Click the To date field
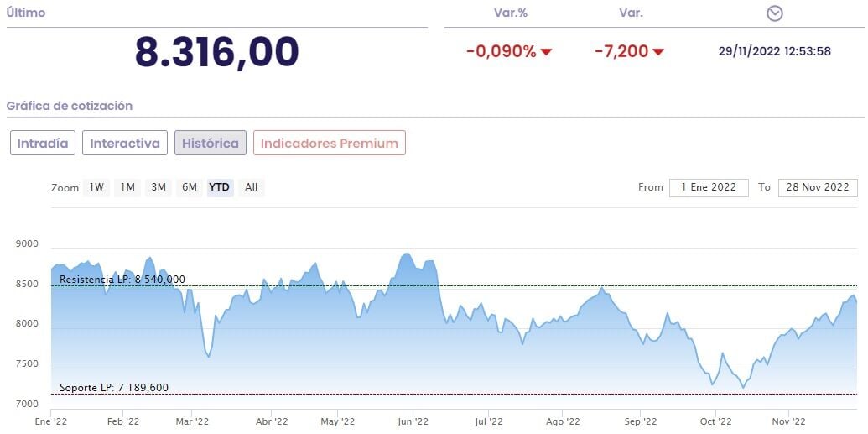 pyautogui.click(x=818, y=187)
